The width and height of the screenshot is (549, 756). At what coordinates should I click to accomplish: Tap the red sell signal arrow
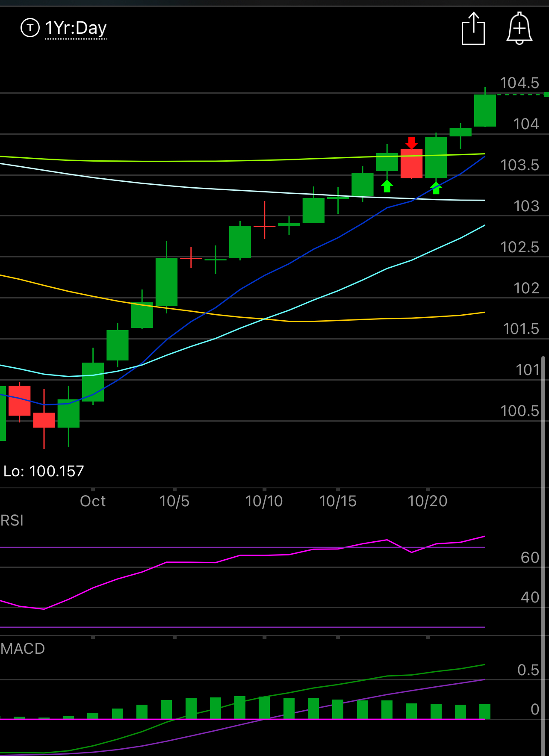411,143
